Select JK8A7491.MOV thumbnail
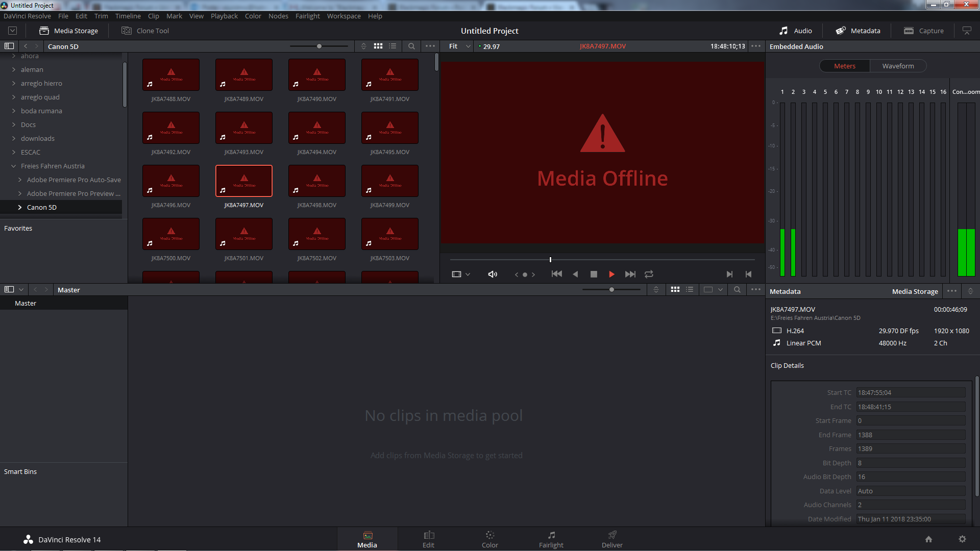 (x=390, y=75)
